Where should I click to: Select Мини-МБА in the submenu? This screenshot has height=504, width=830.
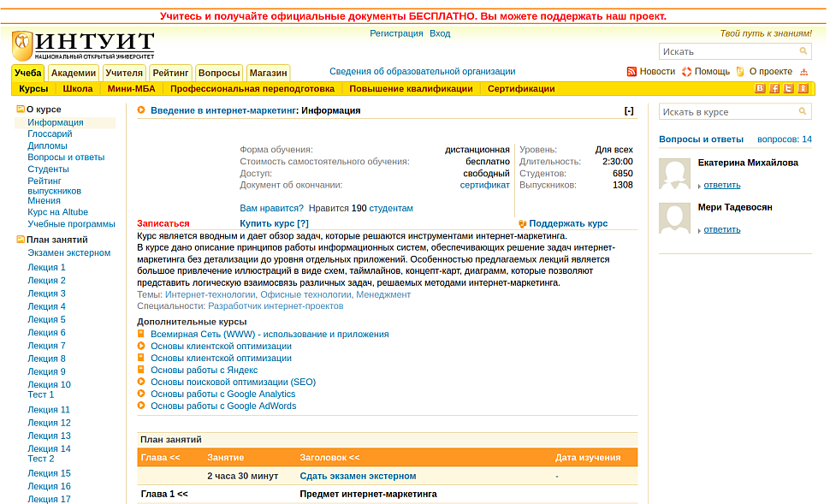pyautogui.click(x=131, y=89)
